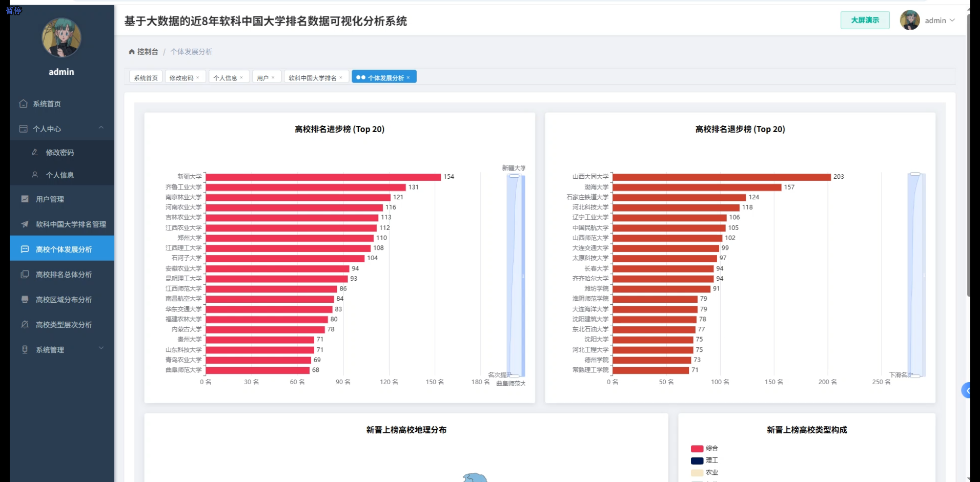Click bottom handle of 退步榜 zoom slider

pyautogui.click(x=915, y=376)
